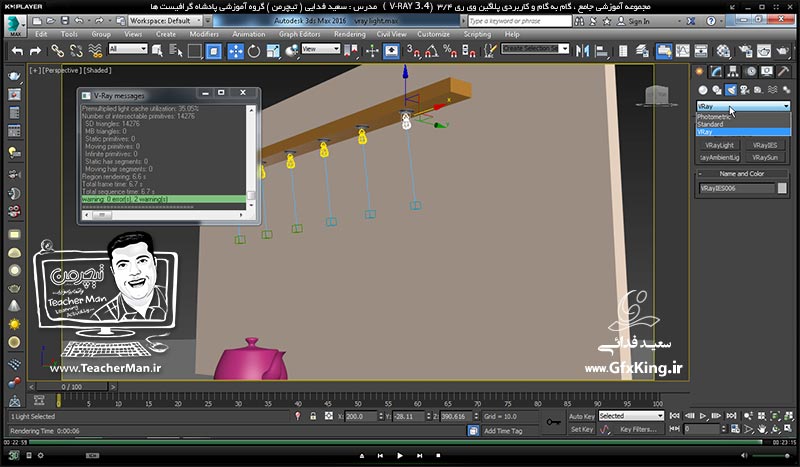This screenshot has height=467, width=800.
Task: Select Standard from the light type list
Action: click(x=710, y=124)
